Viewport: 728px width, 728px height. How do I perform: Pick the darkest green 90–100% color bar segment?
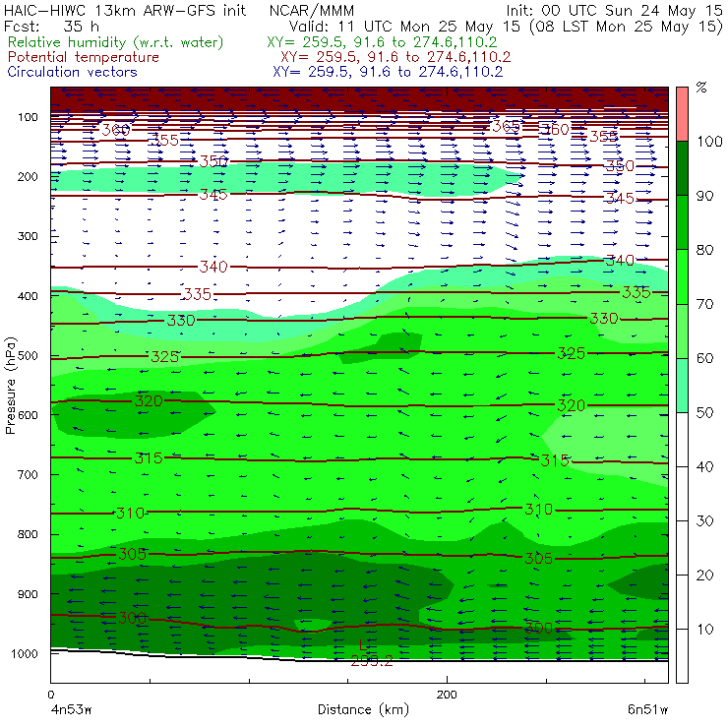click(682, 168)
